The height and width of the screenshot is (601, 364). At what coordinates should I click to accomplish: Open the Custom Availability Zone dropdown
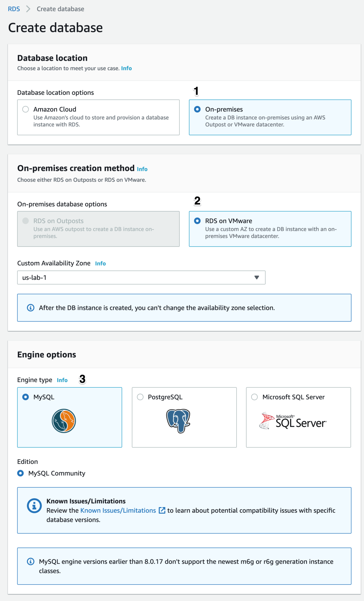(141, 278)
